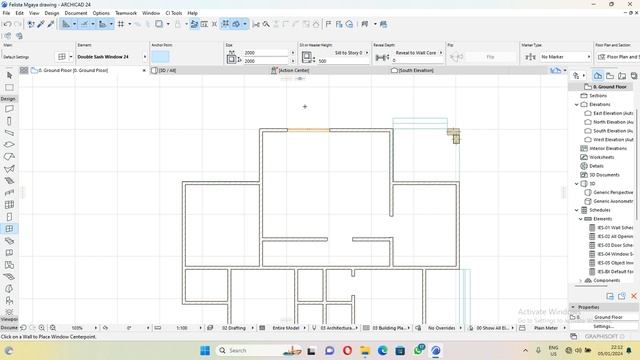Image resolution: width=640 pixels, height=360 pixels.
Task: Click the zoom-in magnifier in bottom bar
Action: [42, 328]
